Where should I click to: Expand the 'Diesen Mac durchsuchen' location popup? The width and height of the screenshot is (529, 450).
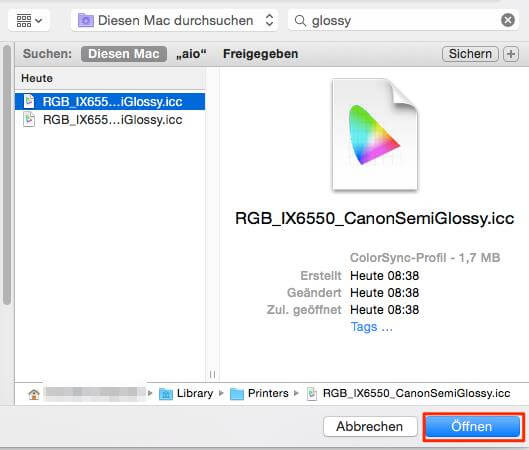(x=174, y=21)
